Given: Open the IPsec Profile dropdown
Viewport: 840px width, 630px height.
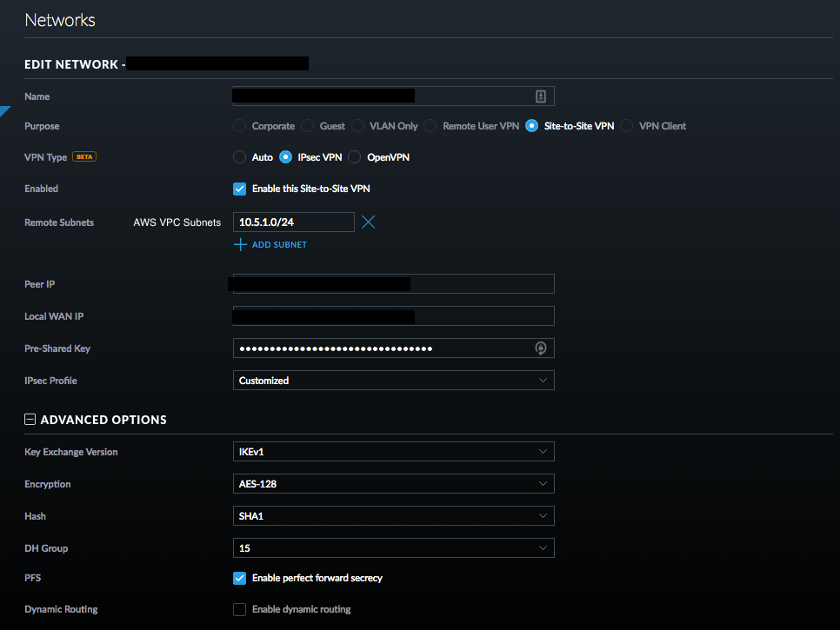Looking at the screenshot, I should (393, 381).
